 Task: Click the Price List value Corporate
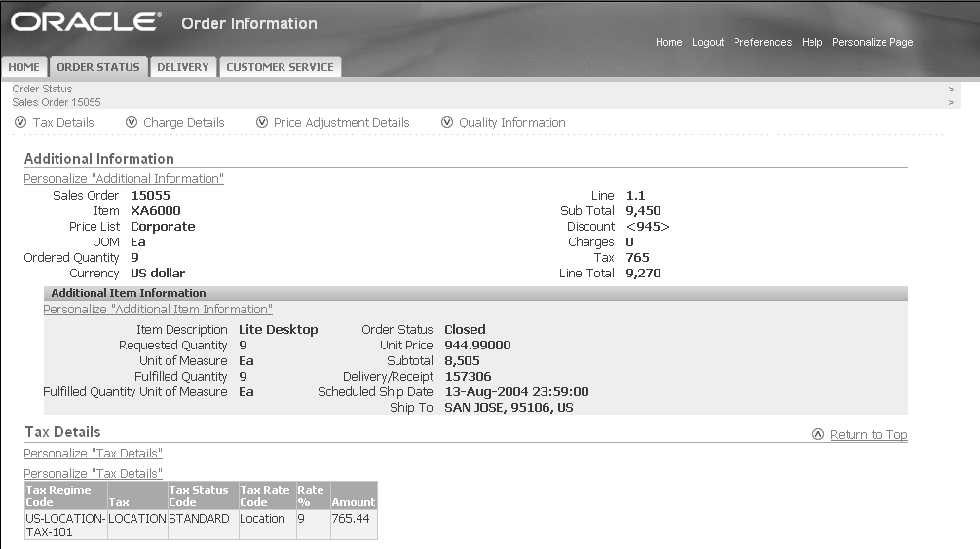[x=163, y=226]
